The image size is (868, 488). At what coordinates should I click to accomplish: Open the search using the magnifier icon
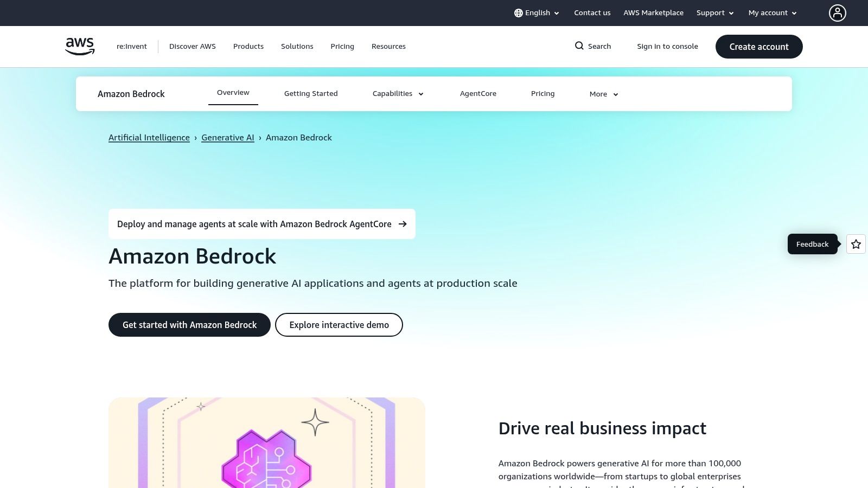(x=580, y=46)
